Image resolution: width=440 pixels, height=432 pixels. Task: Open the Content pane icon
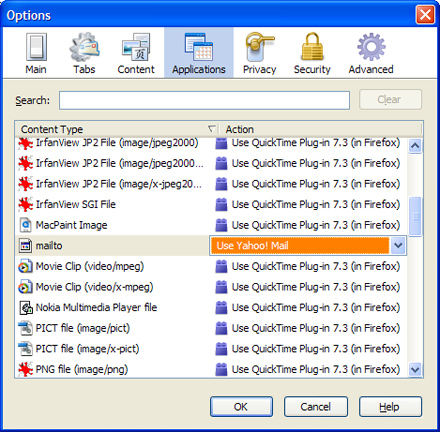pos(136,47)
